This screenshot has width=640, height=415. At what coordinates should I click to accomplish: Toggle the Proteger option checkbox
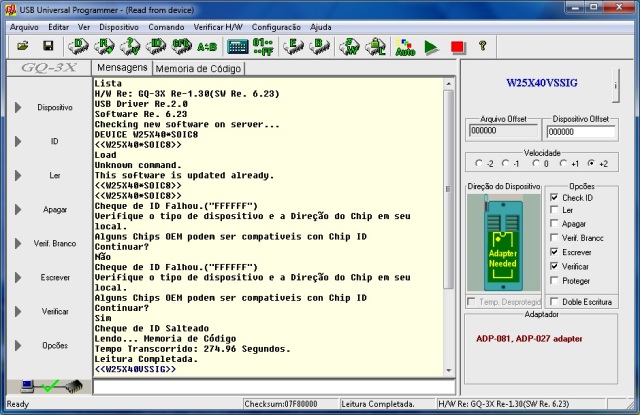point(554,280)
